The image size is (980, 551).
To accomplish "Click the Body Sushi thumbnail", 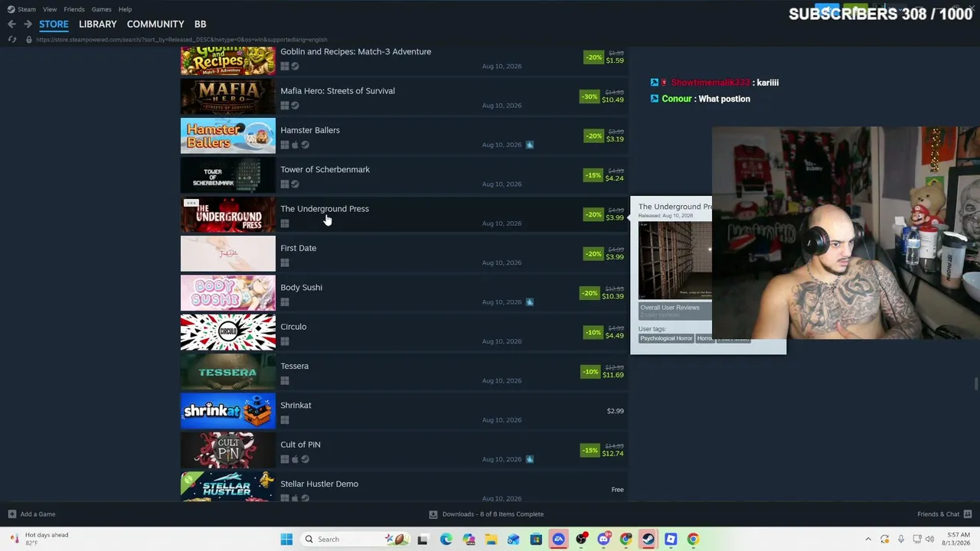I will [x=227, y=294].
